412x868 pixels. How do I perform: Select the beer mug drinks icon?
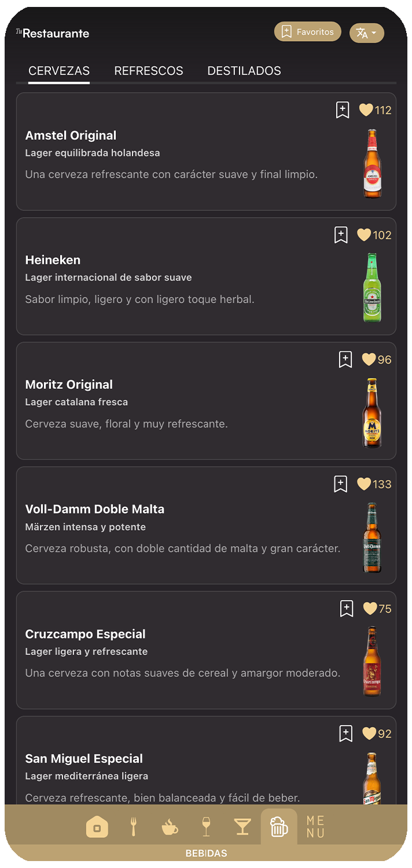279,827
